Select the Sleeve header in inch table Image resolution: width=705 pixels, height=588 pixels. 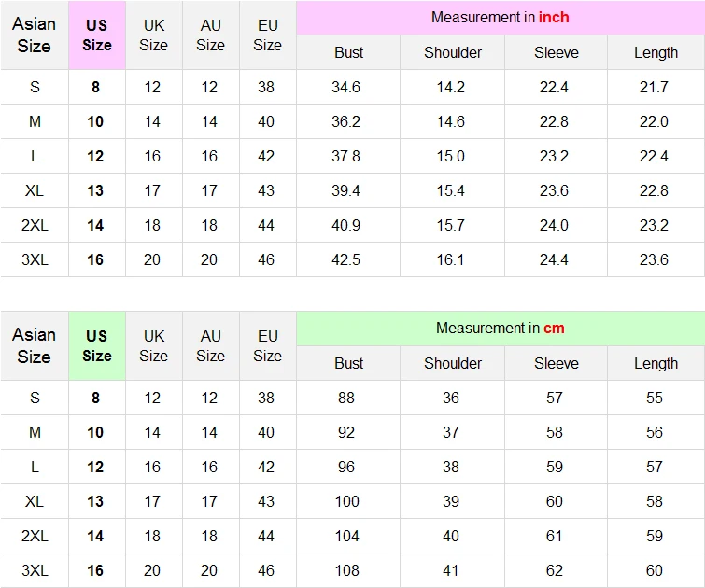[557, 52]
